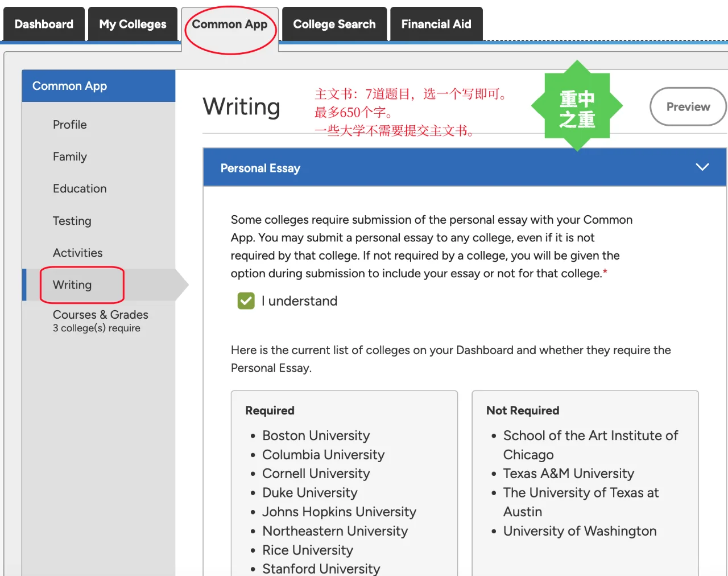Click Texas A&M University entry
Screen dimensions: 728x576
click(568, 473)
